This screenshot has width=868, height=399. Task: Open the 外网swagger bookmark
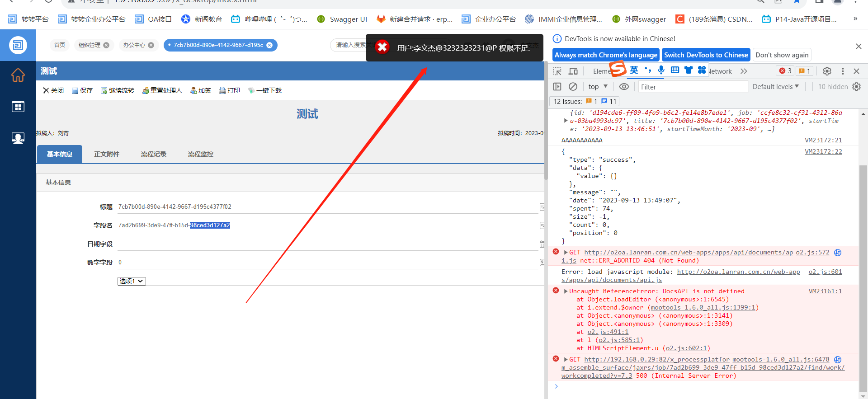[639, 19]
